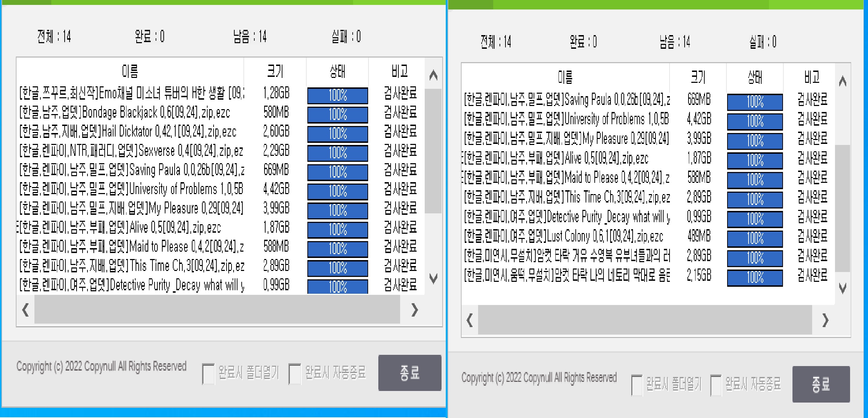Click progress bar of Bondage Blackjack row
Screen dimensions: 868x418
tap(338, 114)
